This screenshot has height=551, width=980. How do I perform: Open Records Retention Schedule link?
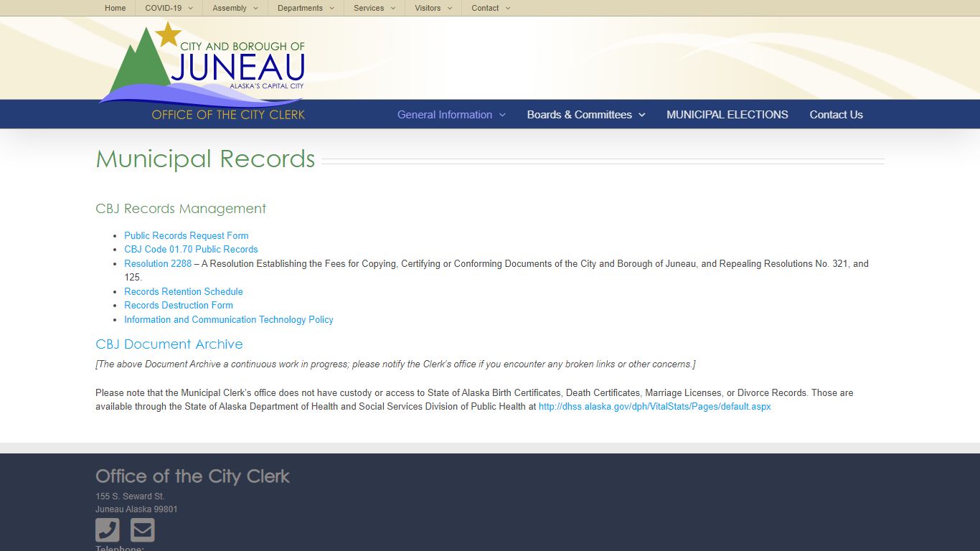184,291
